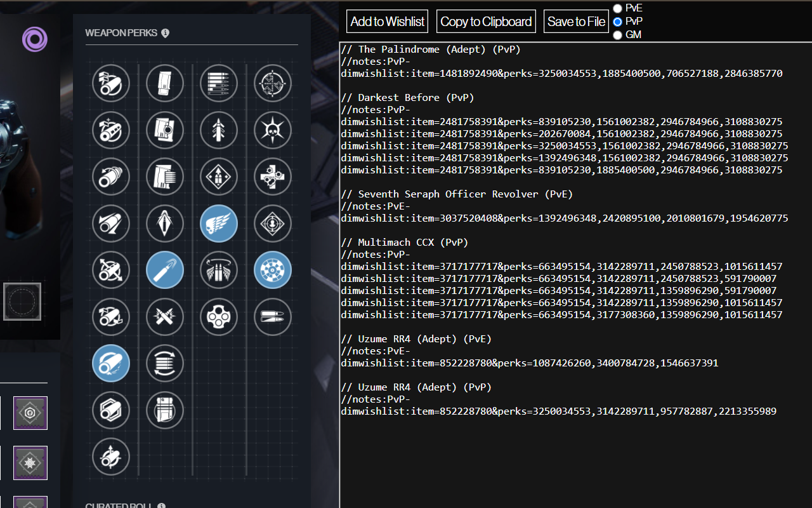812x508 pixels.
Task: Choose the circular-arrows reload magazine perk
Action: tap(165, 363)
